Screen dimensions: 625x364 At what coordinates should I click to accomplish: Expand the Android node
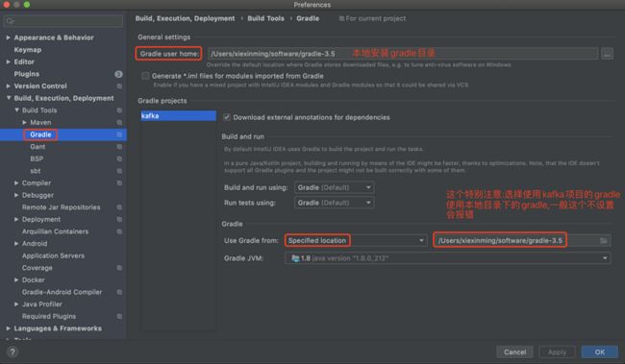coord(16,243)
